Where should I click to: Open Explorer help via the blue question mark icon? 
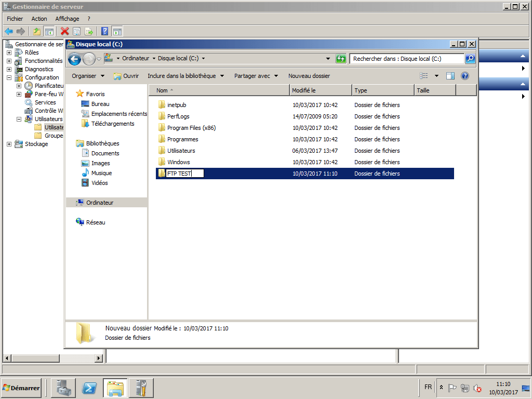464,75
